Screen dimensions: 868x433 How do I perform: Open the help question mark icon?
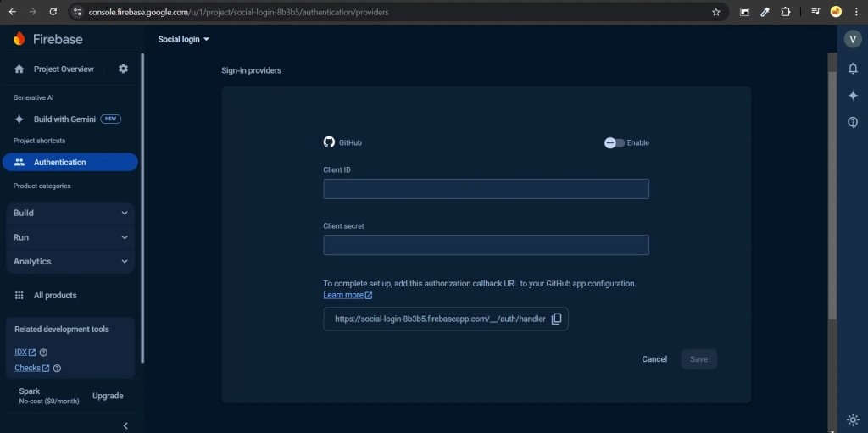853,123
